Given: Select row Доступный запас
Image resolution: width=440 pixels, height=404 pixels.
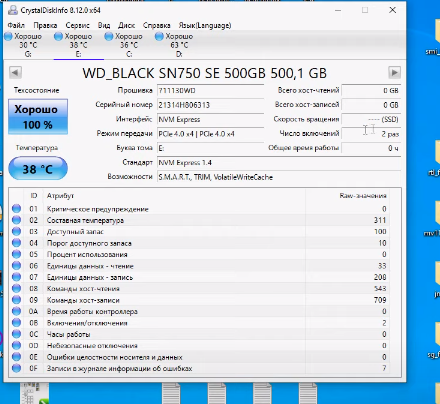Looking at the screenshot, I should tap(199, 231).
